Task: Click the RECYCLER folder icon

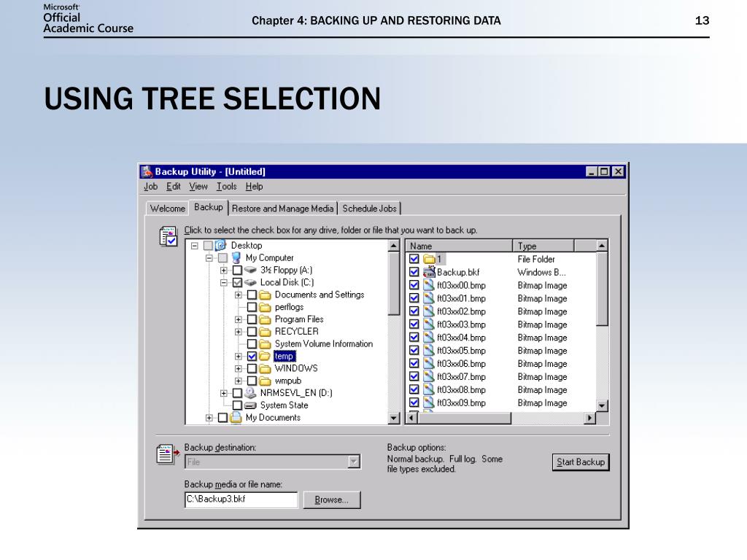Action: (266, 332)
